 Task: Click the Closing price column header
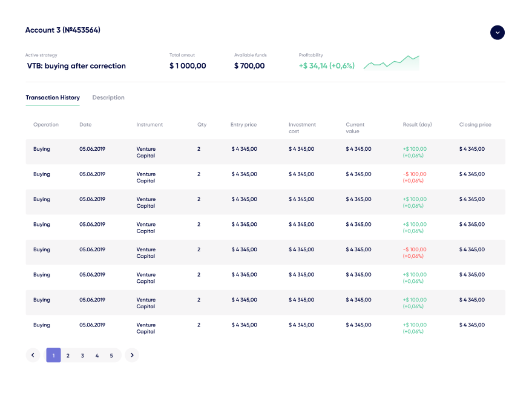475,125
